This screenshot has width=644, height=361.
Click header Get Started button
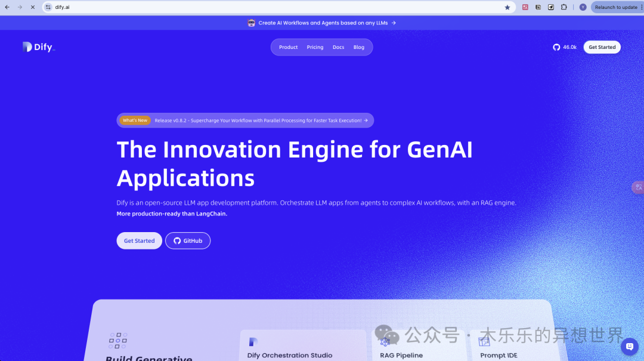click(602, 47)
